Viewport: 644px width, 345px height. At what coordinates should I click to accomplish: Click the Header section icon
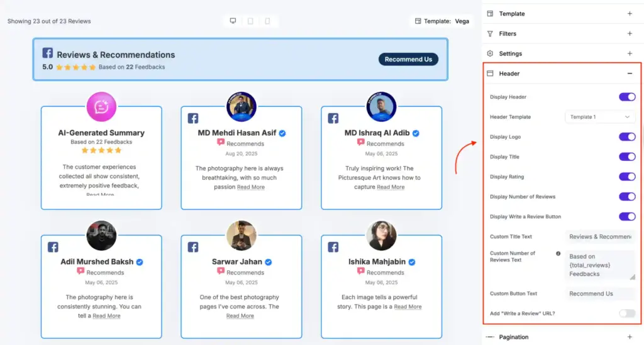490,74
